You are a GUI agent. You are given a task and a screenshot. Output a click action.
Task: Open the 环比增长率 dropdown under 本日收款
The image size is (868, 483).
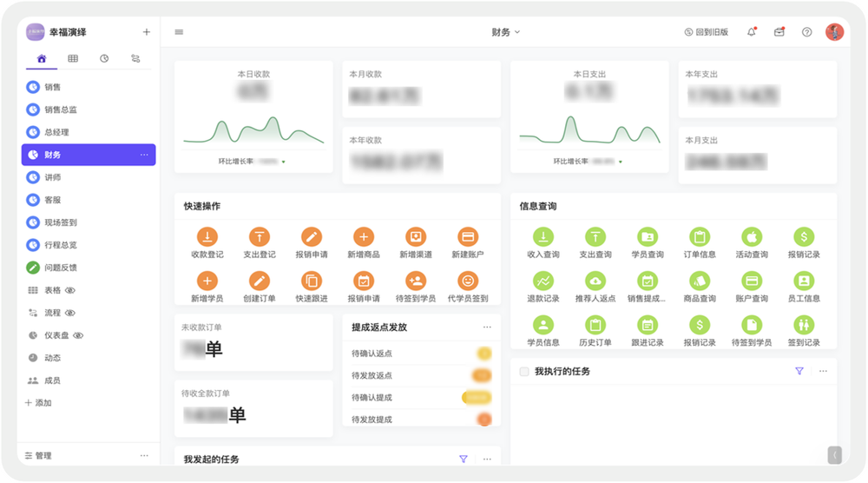click(283, 162)
